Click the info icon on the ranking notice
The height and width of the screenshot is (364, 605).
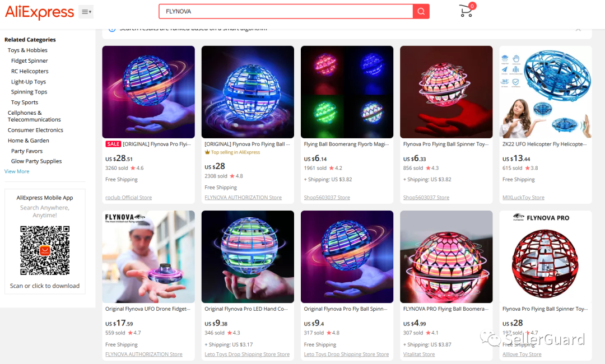click(x=112, y=29)
